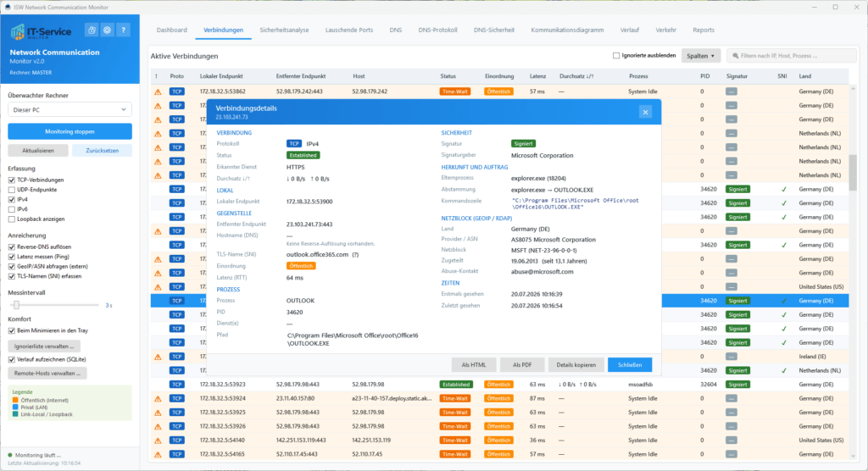This screenshot has width=868, height=471.
Task: Click the IT-Service Walter logo
Action: click(41, 31)
